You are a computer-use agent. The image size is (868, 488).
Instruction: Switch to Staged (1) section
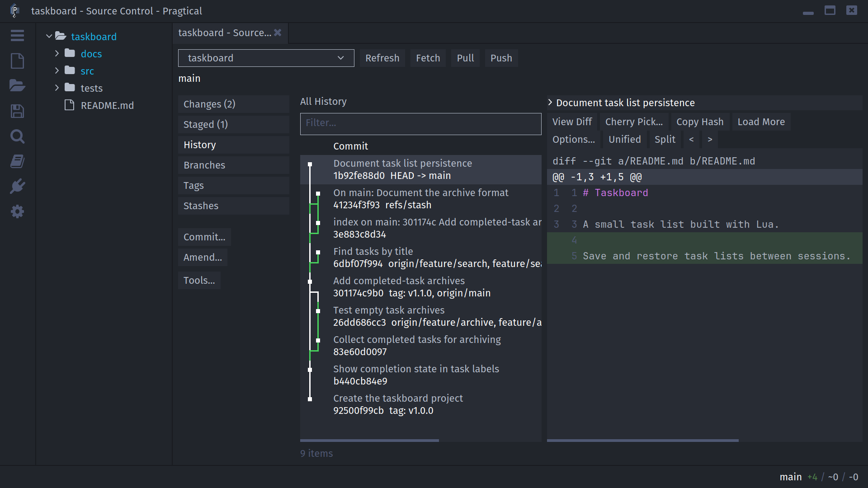point(233,124)
